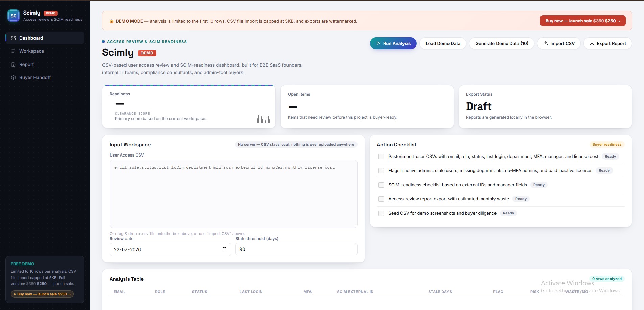Open the Buyer Handoff menu item
The image size is (644, 310).
pyautogui.click(x=45, y=77)
